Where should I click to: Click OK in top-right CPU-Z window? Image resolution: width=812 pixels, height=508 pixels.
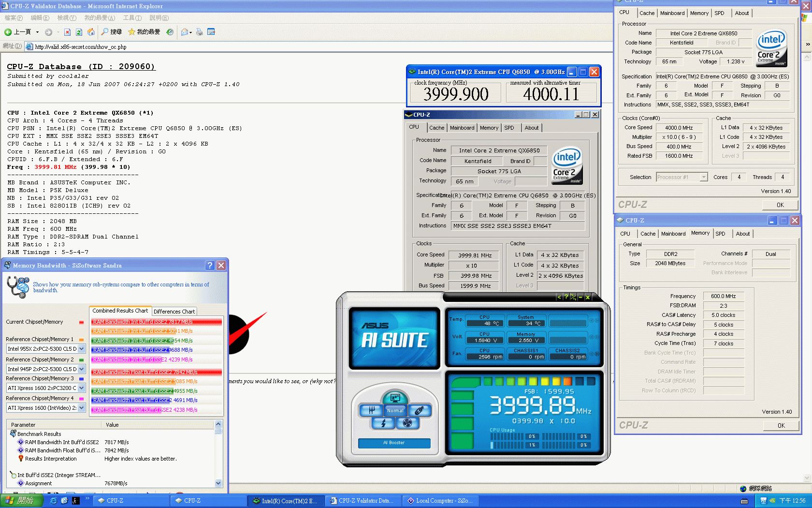(780, 205)
